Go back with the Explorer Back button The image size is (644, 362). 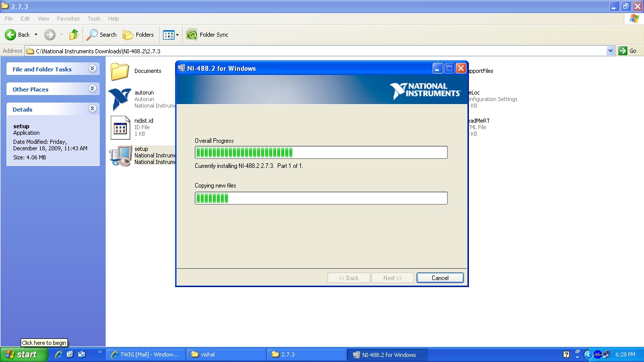pos(17,35)
